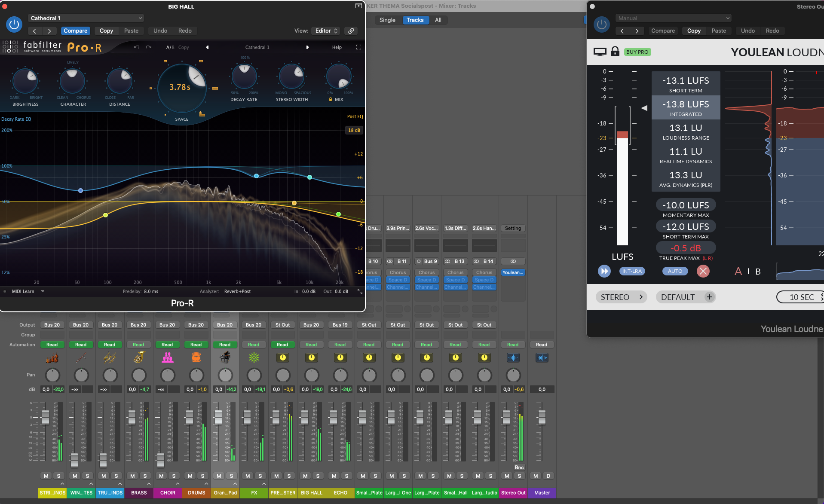The height and width of the screenshot is (504, 824).
Task: Open the Youlean plugin slot on Stereo Out
Action: [x=513, y=272]
